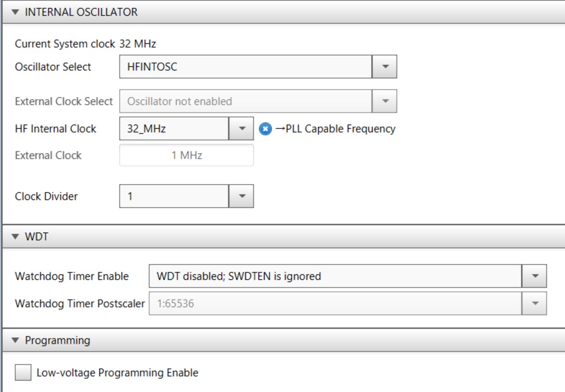Click the 1:65536 postscaler field
The width and height of the screenshot is (565, 392).
click(x=335, y=303)
